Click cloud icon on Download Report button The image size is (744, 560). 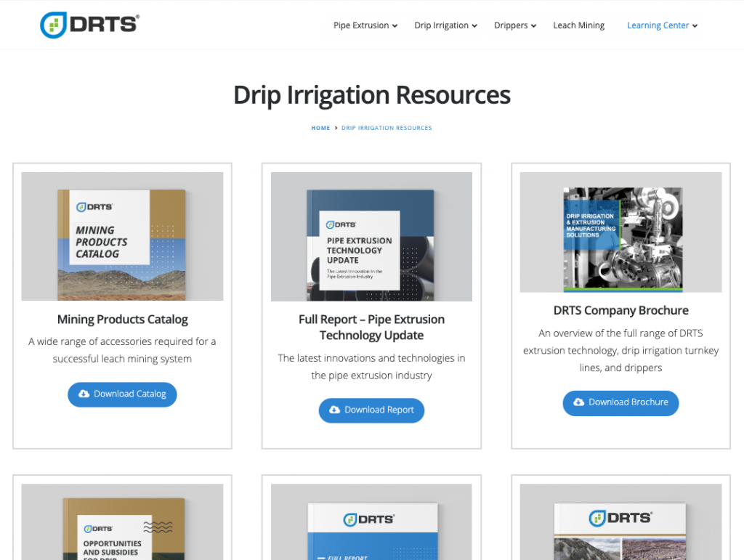point(334,410)
